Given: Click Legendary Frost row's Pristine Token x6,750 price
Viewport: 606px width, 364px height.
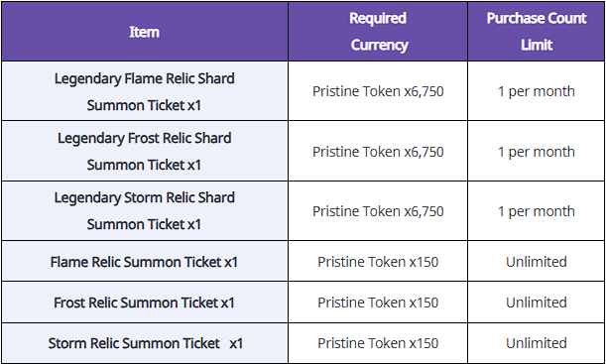Looking at the screenshot, I should [378, 152].
